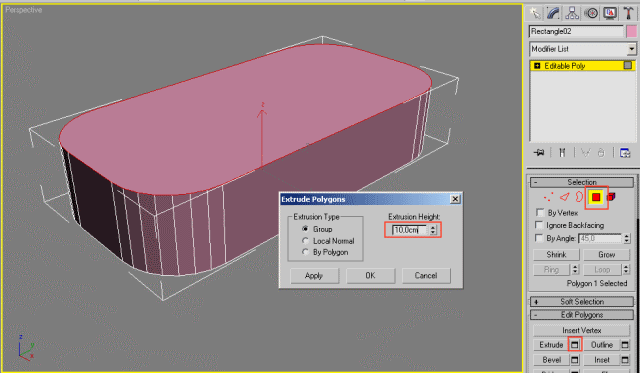
Task: Open the Motion panel tab
Action: [x=591, y=13]
